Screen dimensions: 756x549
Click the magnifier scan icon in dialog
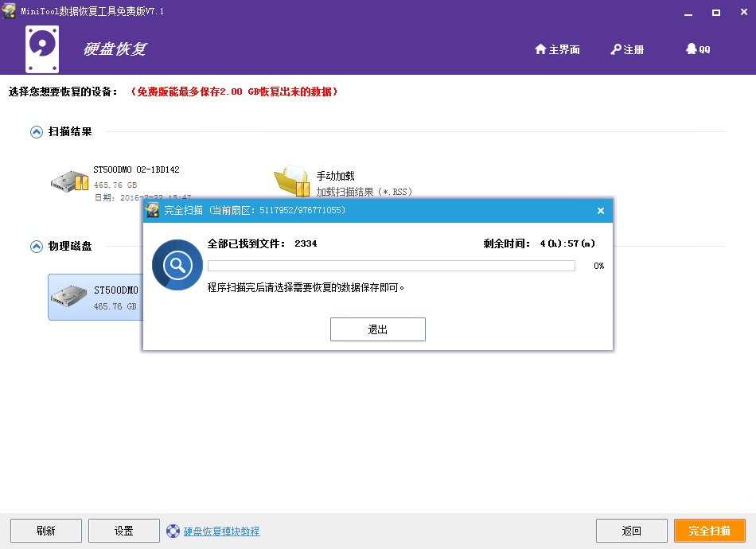177,265
